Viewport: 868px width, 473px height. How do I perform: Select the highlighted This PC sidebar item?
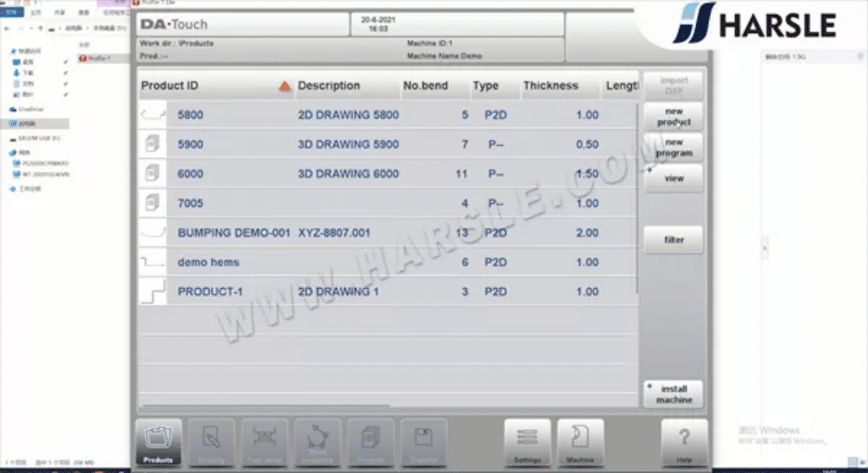pyautogui.click(x=35, y=124)
